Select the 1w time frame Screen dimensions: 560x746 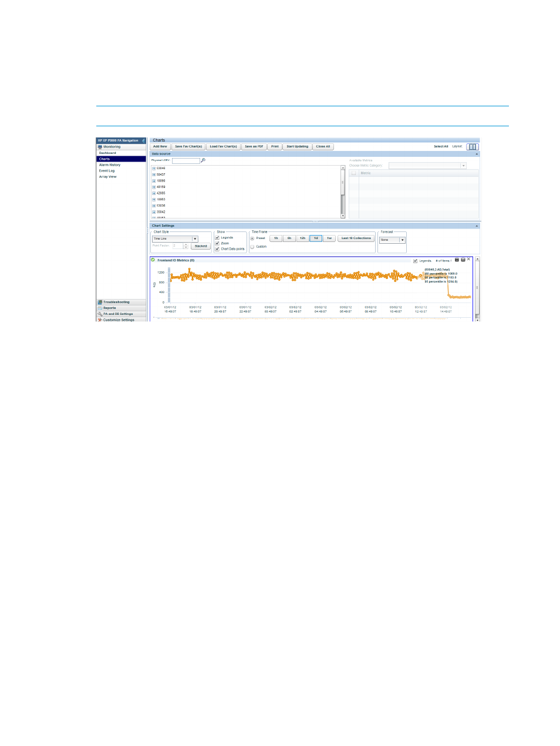(329, 238)
